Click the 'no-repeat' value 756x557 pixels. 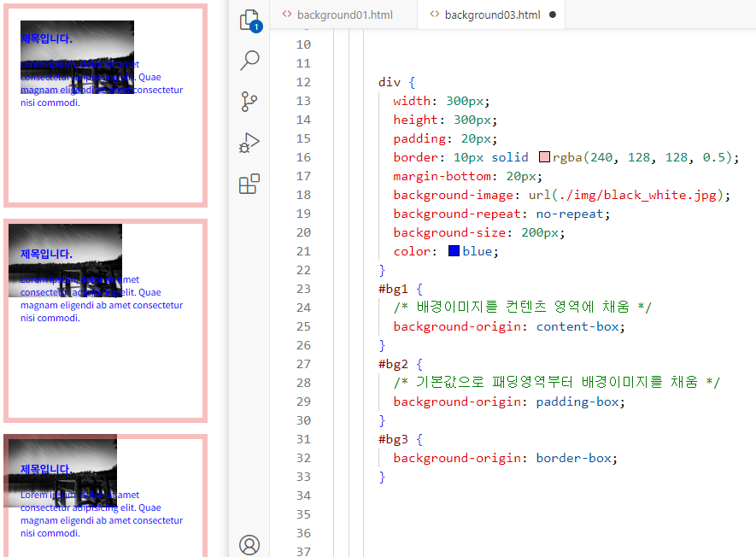pos(570,214)
